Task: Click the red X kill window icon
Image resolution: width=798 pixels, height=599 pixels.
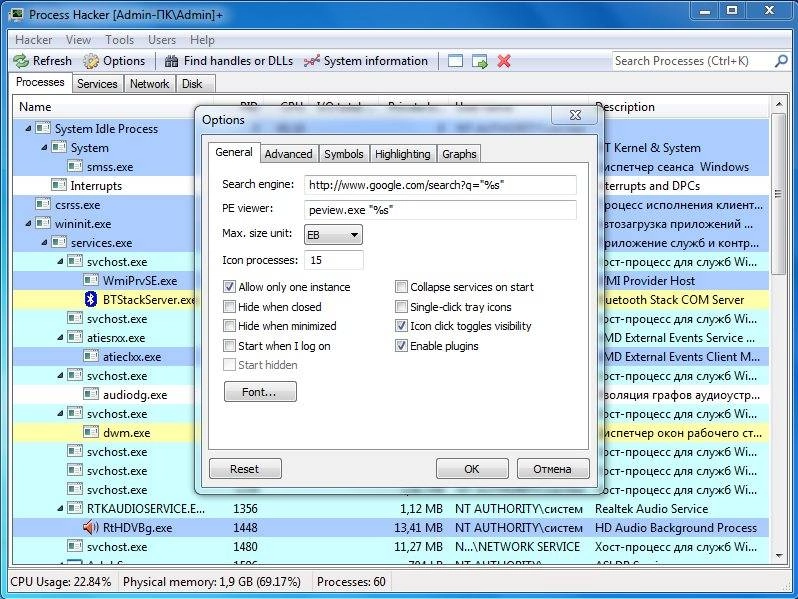Action: pos(504,61)
